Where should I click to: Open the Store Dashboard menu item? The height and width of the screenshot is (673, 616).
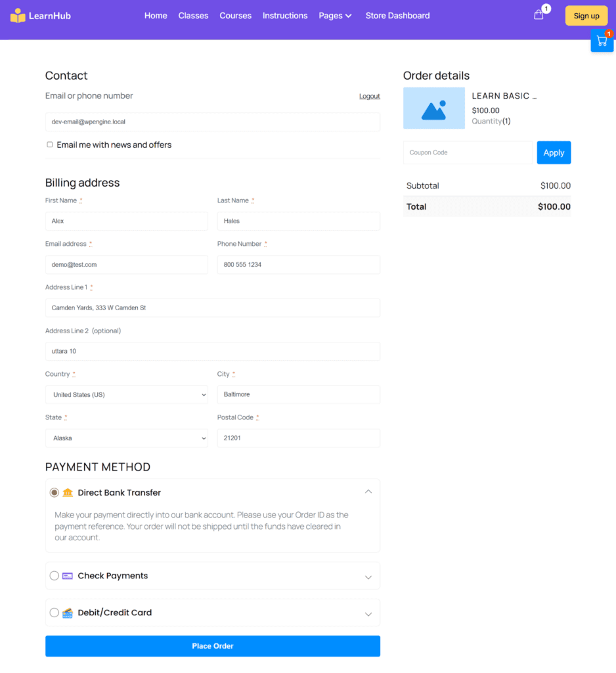pyautogui.click(x=397, y=15)
